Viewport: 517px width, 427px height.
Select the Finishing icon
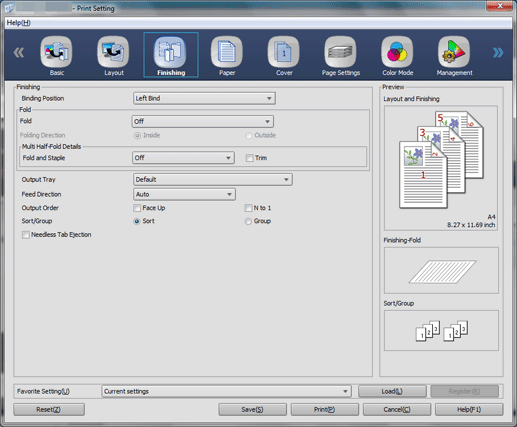[170, 52]
